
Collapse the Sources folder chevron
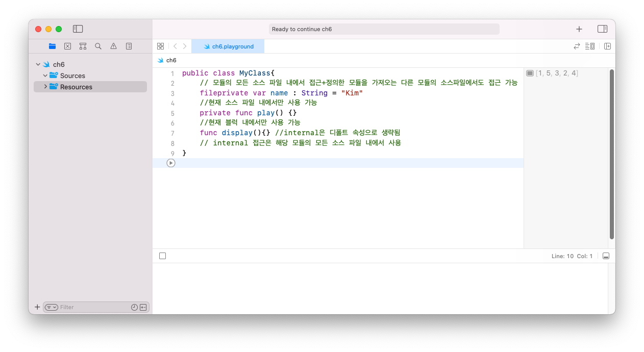(45, 76)
